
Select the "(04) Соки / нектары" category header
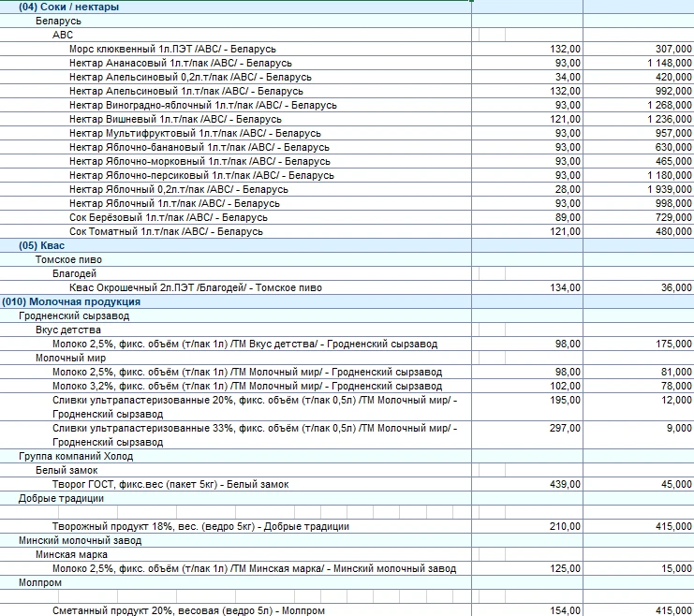(x=68, y=7)
